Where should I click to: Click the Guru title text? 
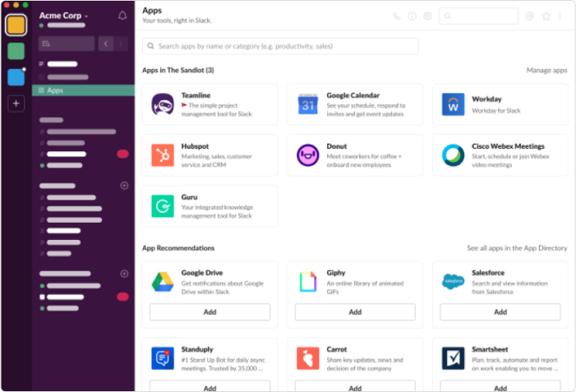[189, 197]
